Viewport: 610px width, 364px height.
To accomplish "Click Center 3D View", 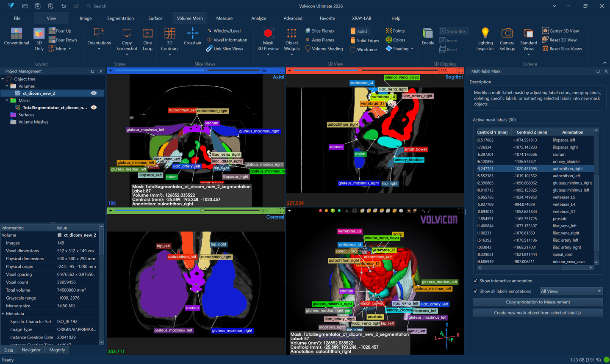I will coord(560,31).
